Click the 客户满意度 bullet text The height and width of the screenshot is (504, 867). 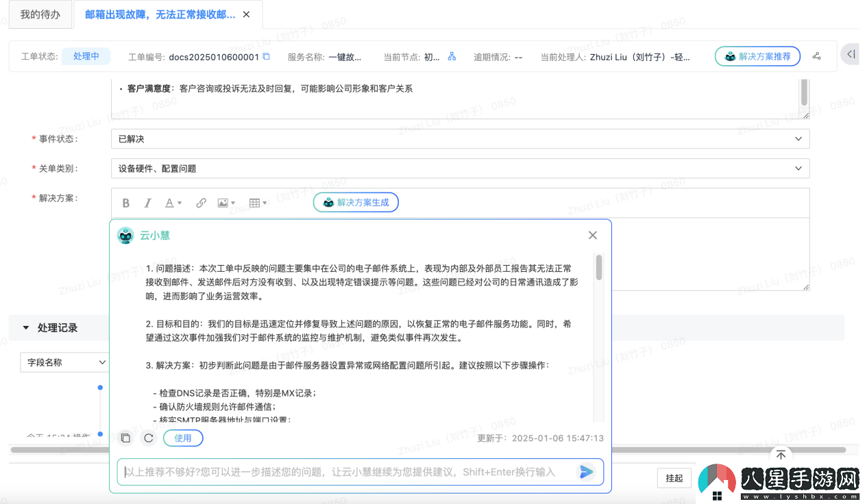(x=269, y=88)
